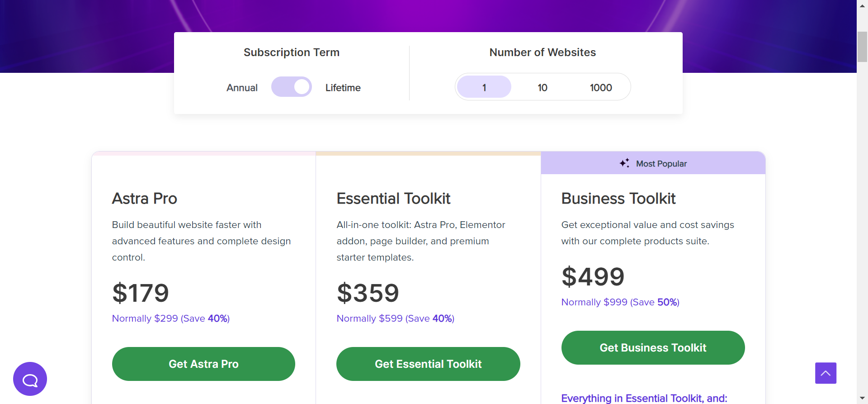The image size is (868, 404).
Task: Click the Astra Pro plan heading
Action: 145,199
